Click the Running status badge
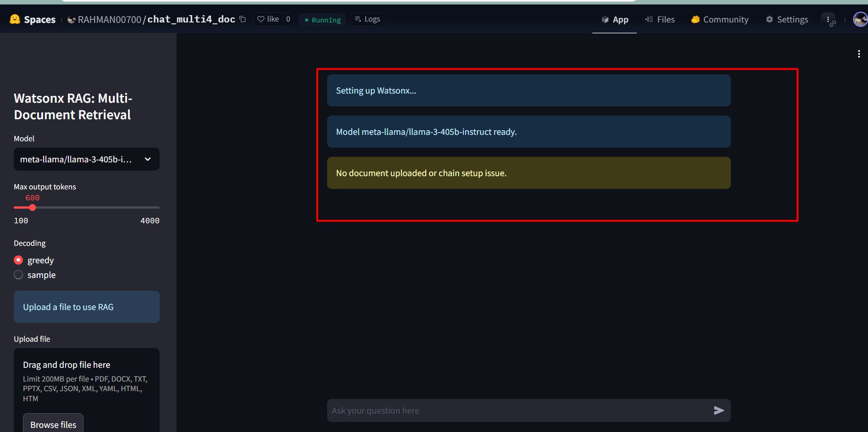868x432 pixels. [323, 20]
